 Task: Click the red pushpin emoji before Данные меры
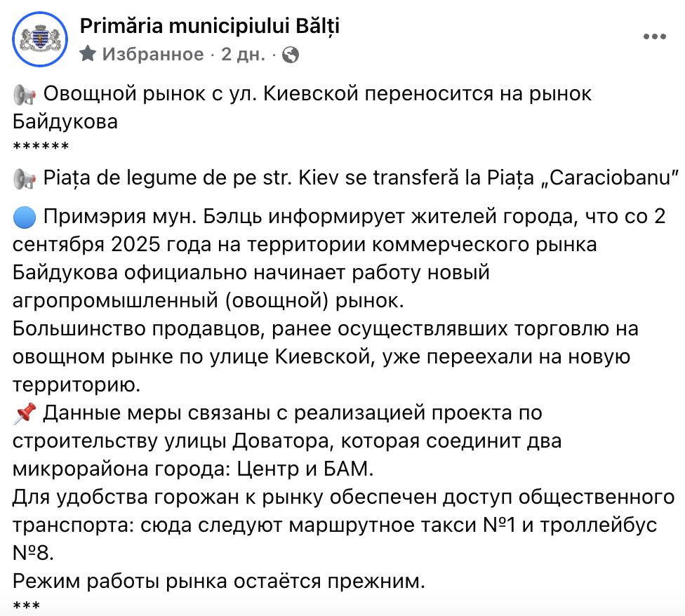25,413
